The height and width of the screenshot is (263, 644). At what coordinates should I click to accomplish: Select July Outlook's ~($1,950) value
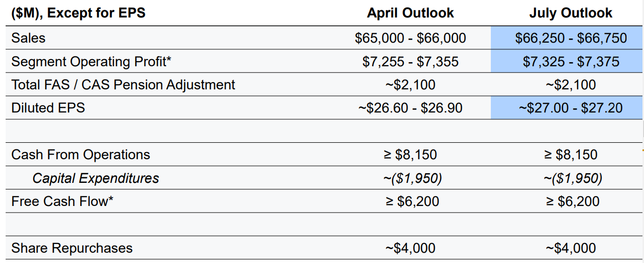[571, 178]
